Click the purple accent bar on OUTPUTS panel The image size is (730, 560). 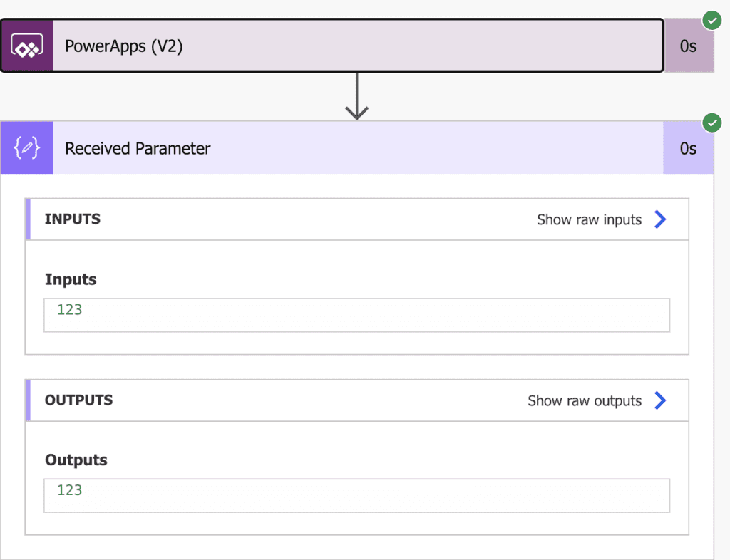point(27,400)
